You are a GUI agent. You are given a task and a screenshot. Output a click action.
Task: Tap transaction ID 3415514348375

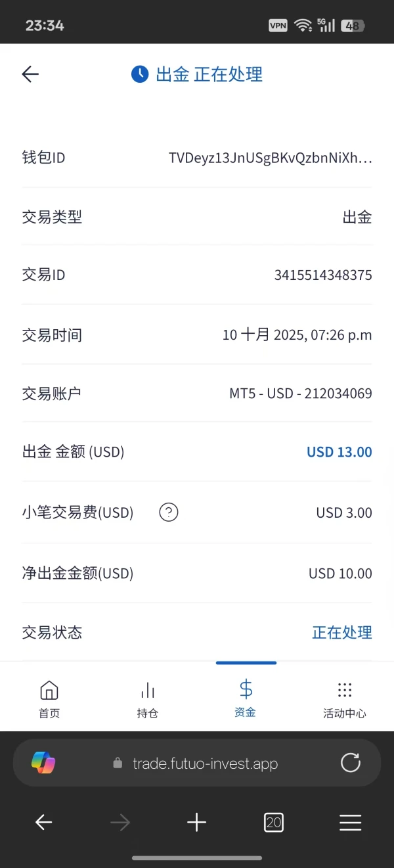coord(322,275)
